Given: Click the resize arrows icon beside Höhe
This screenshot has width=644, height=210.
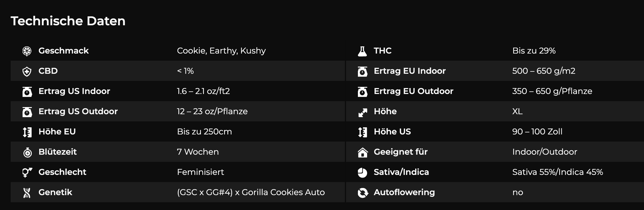Looking at the screenshot, I should pos(362,112).
